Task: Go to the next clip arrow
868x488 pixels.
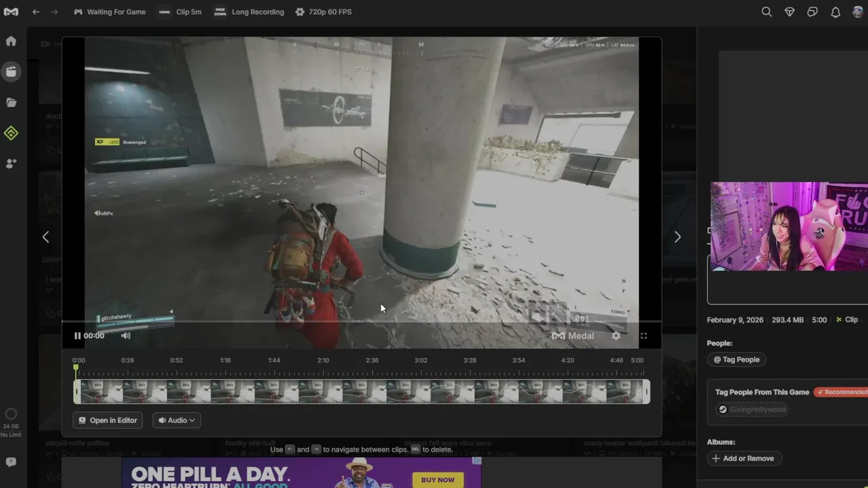Action: (x=677, y=237)
